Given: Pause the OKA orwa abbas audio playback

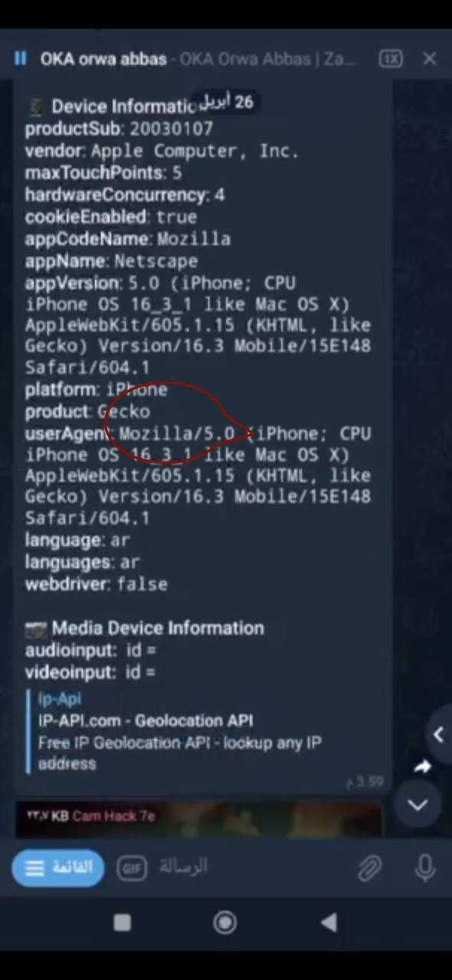Looking at the screenshot, I should (x=21, y=58).
